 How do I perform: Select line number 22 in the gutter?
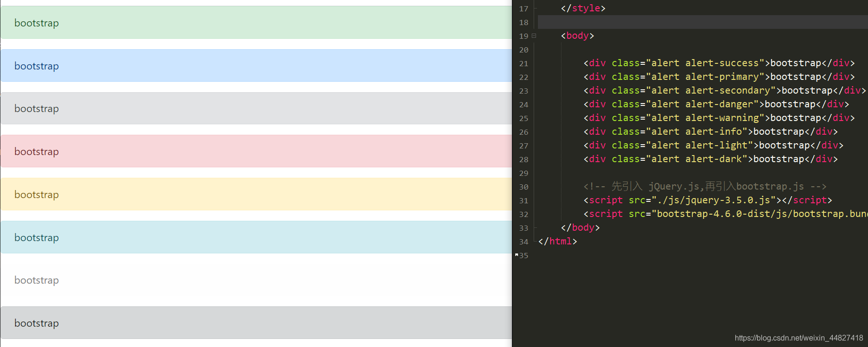tap(524, 77)
